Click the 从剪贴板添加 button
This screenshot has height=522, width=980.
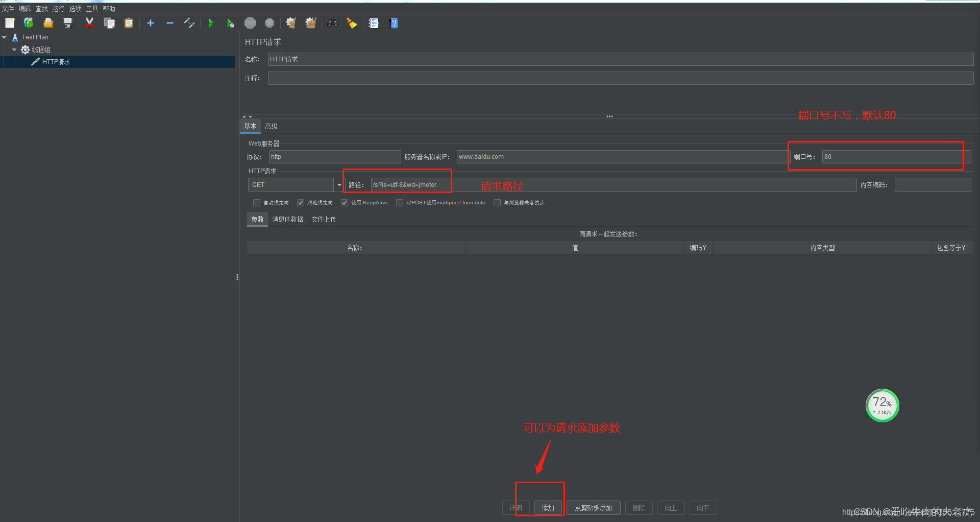tap(594, 508)
